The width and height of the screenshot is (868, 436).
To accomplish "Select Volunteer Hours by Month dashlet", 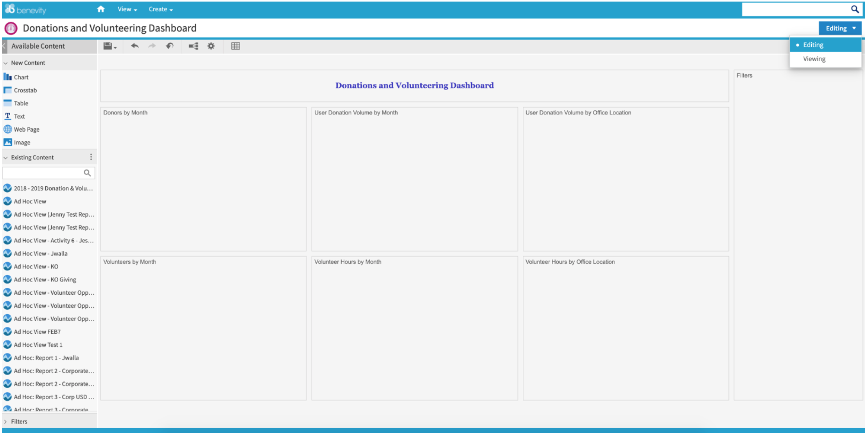I will 414,328.
